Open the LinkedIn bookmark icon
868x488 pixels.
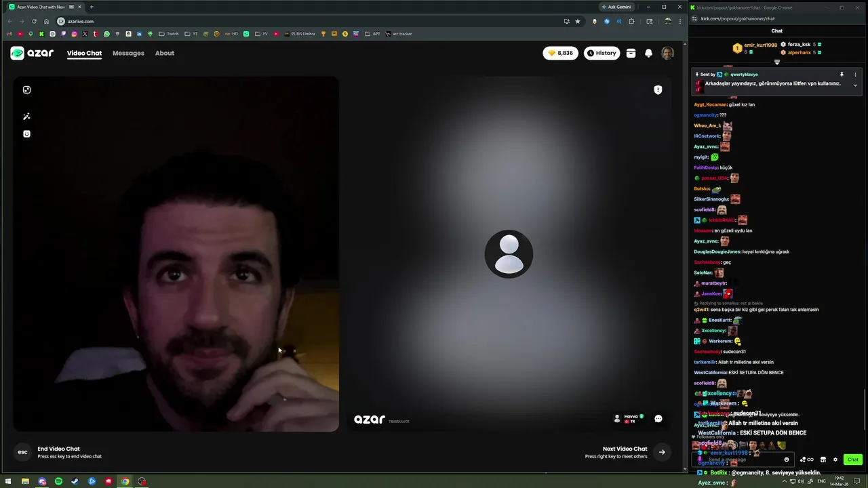(139, 34)
